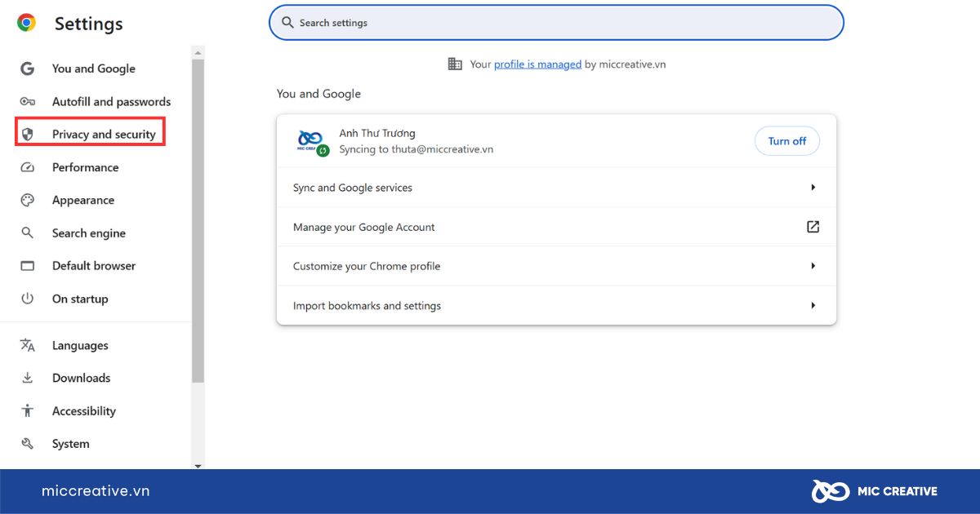Viewport: 980px width, 514px height.
Task: Open Customize your Chrome profile row
Action: (556, 266)
